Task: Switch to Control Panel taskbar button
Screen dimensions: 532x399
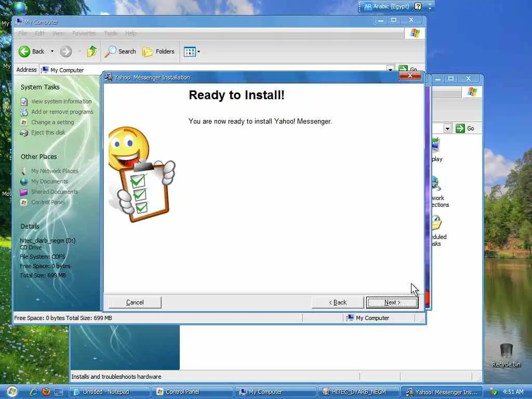Action: [x=192, y=392]
